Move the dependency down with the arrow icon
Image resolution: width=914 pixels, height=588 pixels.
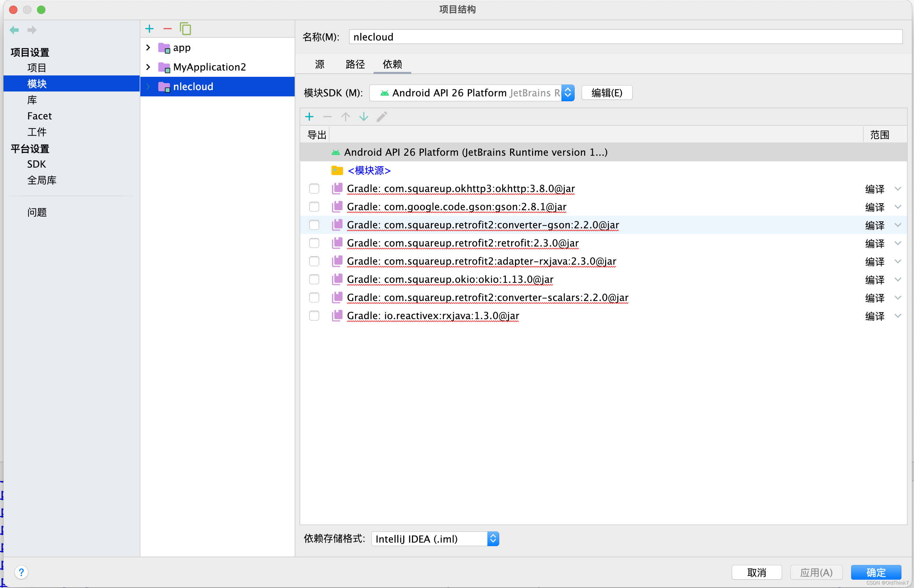click(363, 117)
